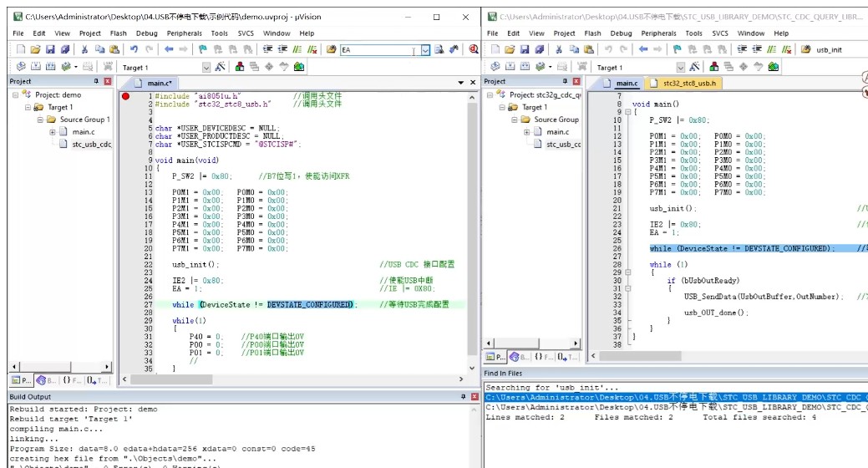868x468 pixels.
Task: Click Options for Target wand in left window
Action: click(x=221, y=67)
